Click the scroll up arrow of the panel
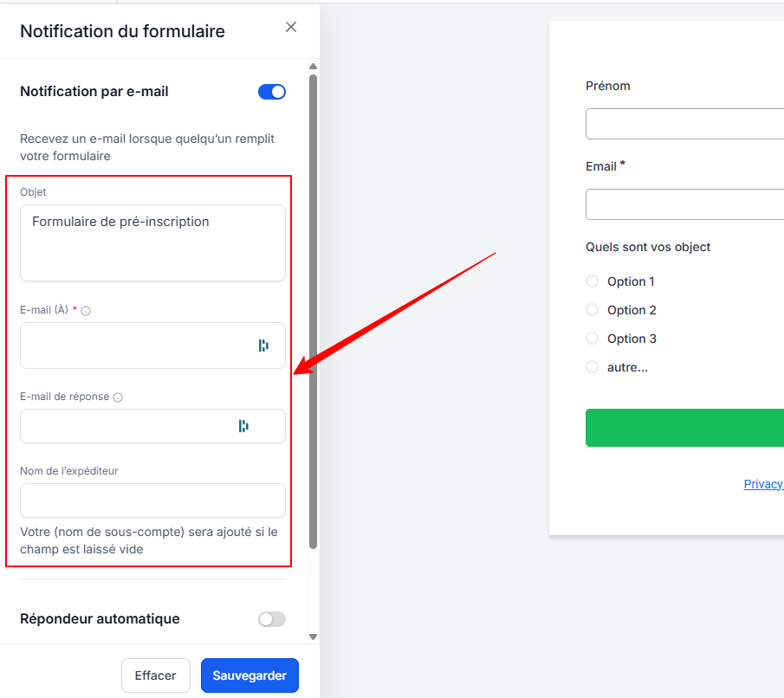 [x=313, y=67]
